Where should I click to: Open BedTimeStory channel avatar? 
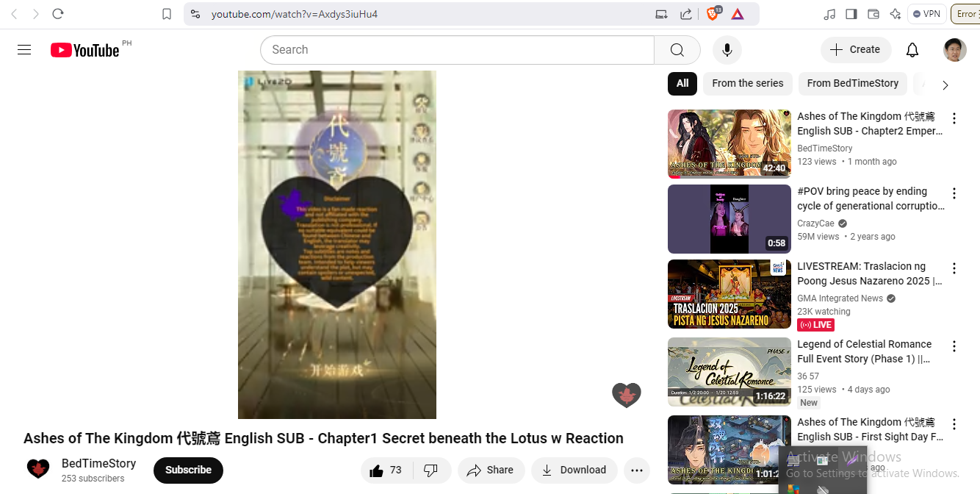click(x=38, y=469)
